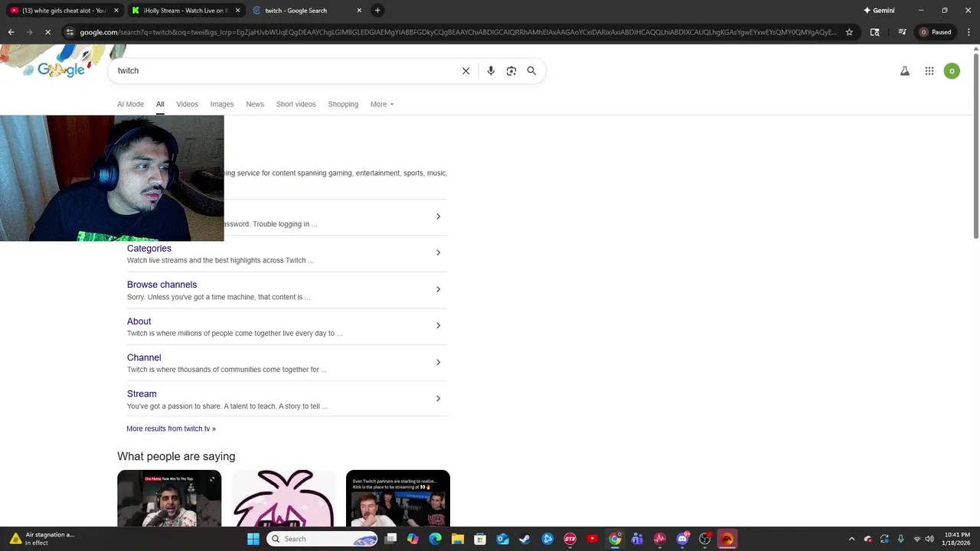Image resolution: width=980 pixels, height=551 pixels.
Task: Close the 'twitch - Google Search' tab
Action: (x=359, y=11)
